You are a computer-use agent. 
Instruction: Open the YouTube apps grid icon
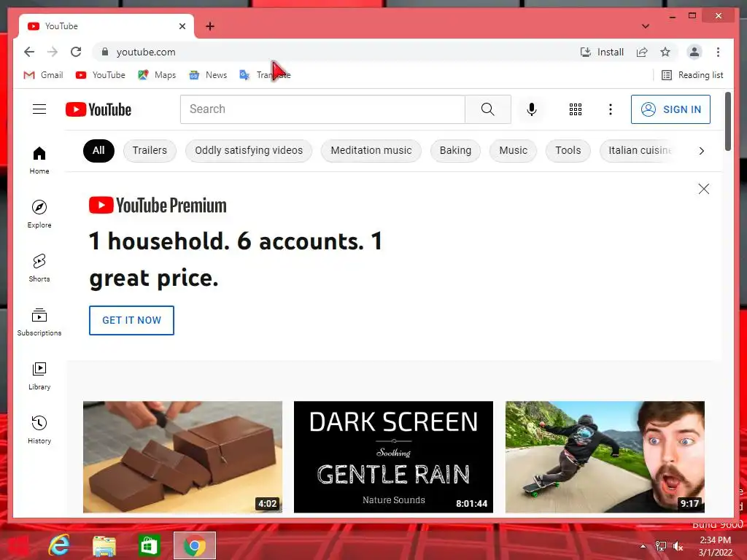(576, 109)
